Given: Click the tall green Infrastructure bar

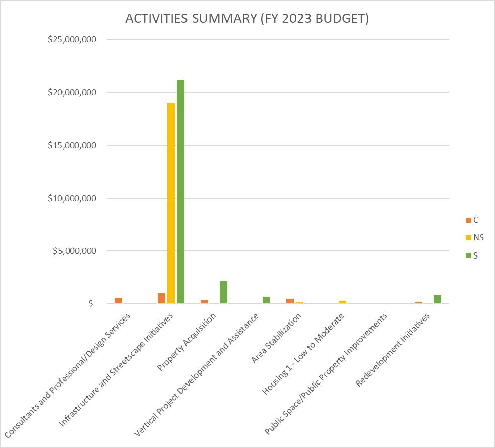Looking at the screenshot, I should pos(180,191).
